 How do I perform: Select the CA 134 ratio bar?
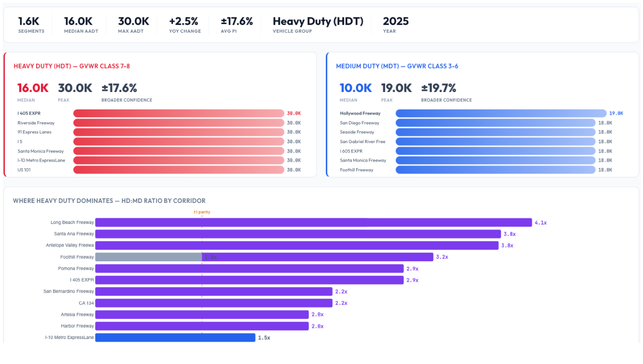pyautogui.click(x=214, y=303)
